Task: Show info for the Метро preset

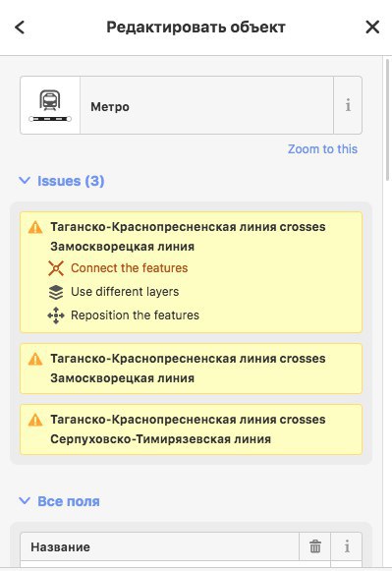Action: point(348,105)
